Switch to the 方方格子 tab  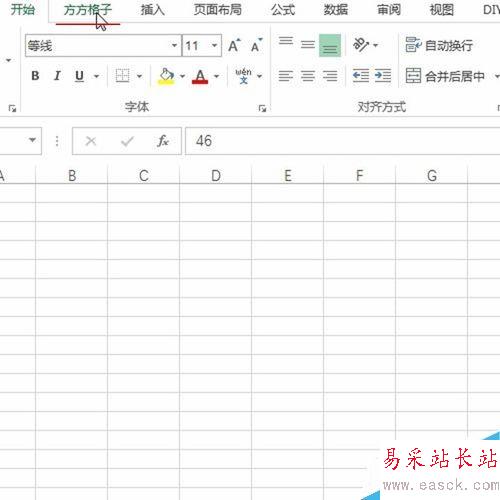click(x=88, y=10)
